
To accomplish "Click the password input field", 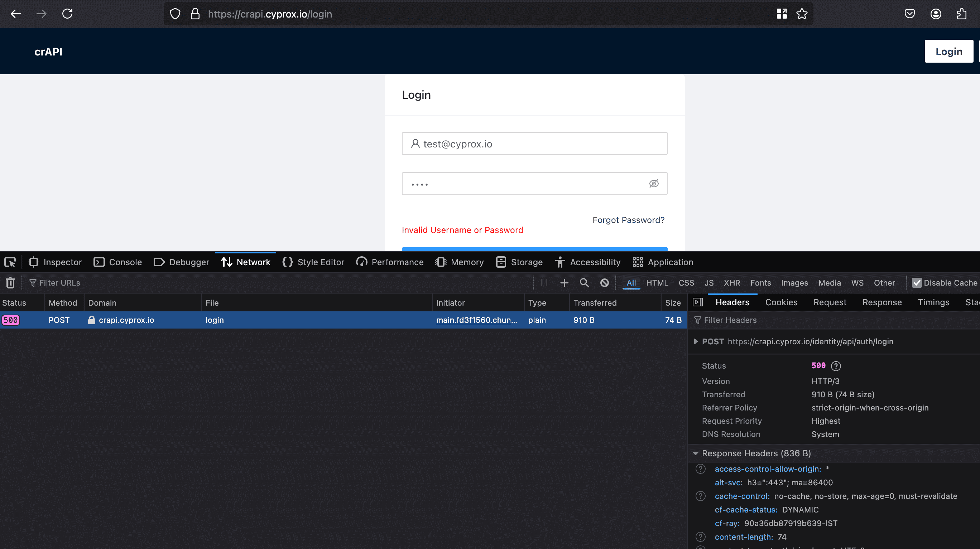I will tap(534, 184).
